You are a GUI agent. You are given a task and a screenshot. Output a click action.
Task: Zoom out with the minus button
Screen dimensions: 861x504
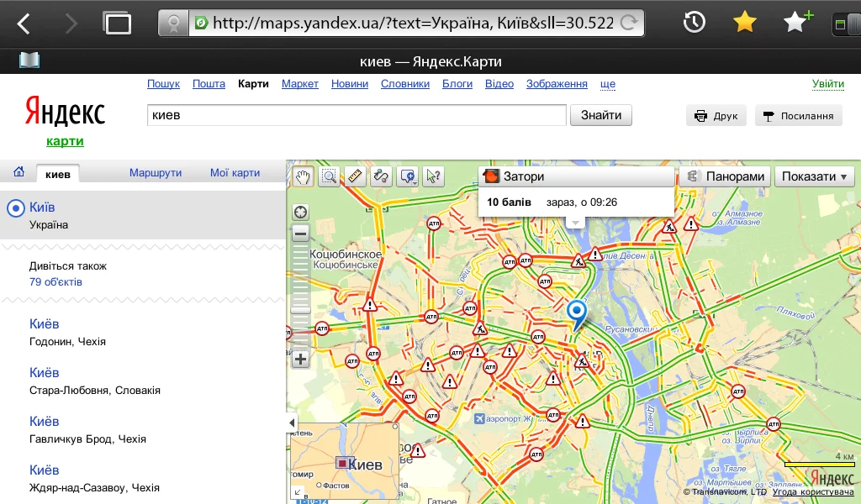(300, 234)
